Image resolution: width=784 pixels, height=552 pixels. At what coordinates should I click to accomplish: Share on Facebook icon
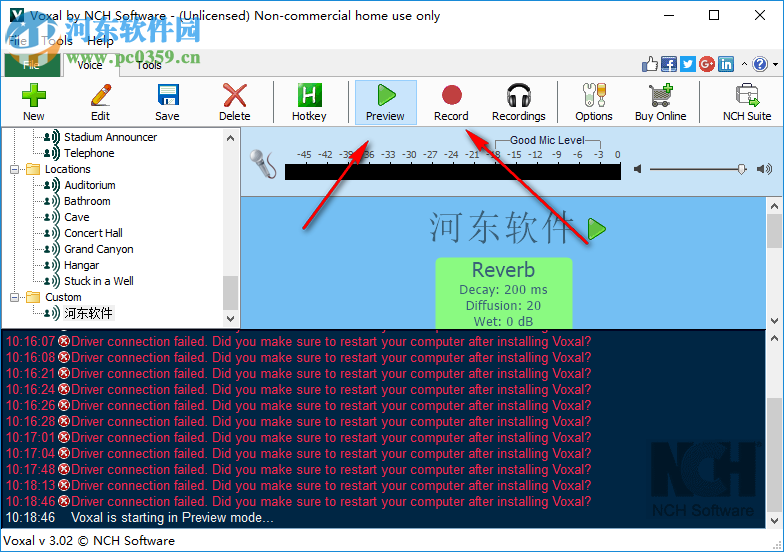pyautogui.click(x=668, y=64)
